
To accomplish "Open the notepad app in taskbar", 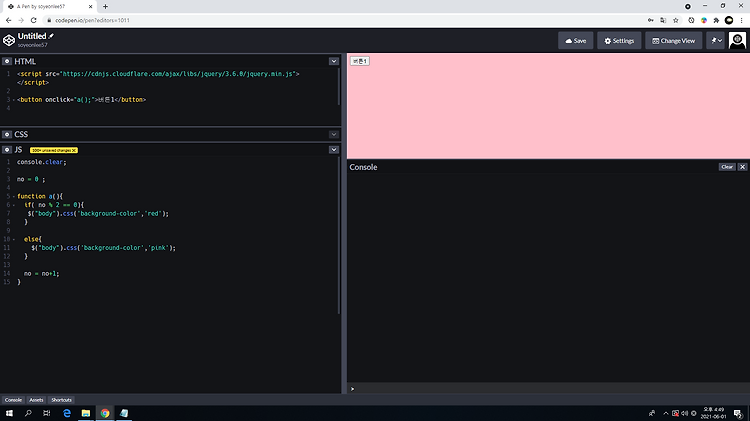I will click(124, 413).
